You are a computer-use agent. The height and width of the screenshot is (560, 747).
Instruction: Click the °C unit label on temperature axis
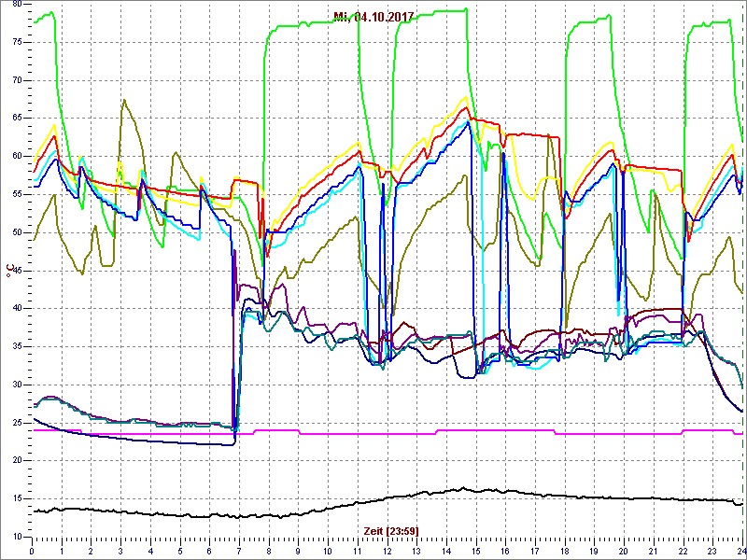[x=9, y=272]
